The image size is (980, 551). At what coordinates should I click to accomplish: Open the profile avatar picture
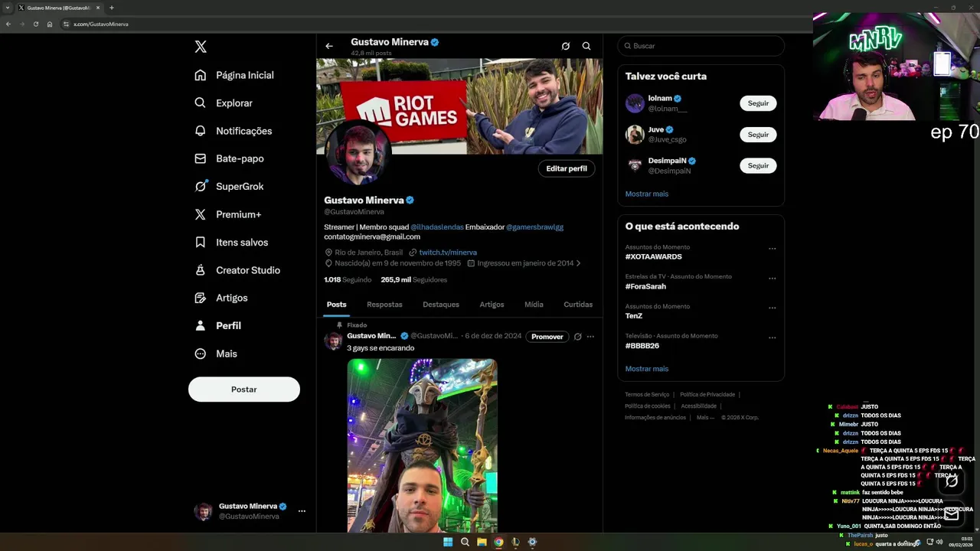pyautogui.click(x=358, y=152)
